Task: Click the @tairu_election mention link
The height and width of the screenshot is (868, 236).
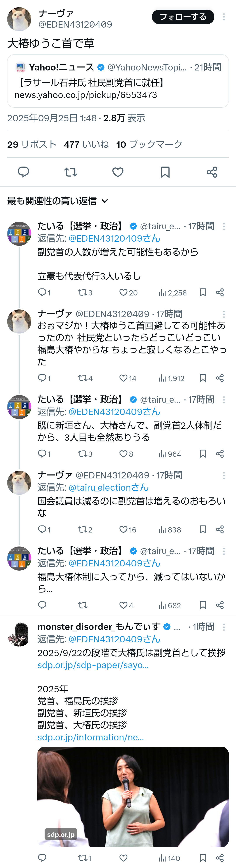Action: (x=108, y=487)
